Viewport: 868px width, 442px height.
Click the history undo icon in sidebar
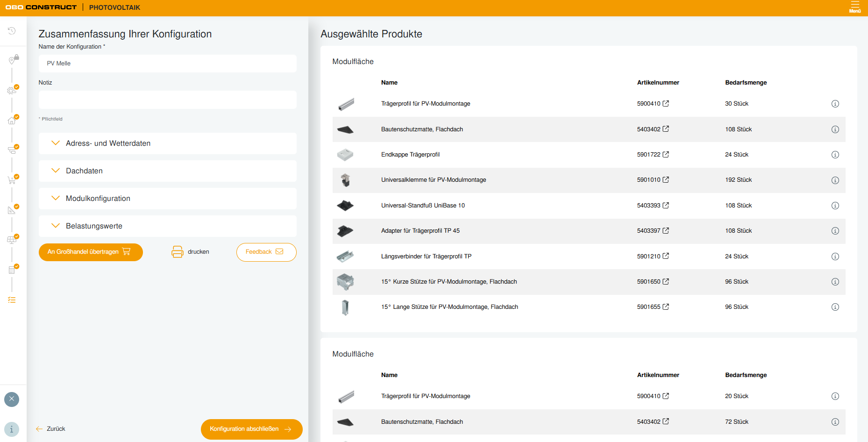(12, 31)
